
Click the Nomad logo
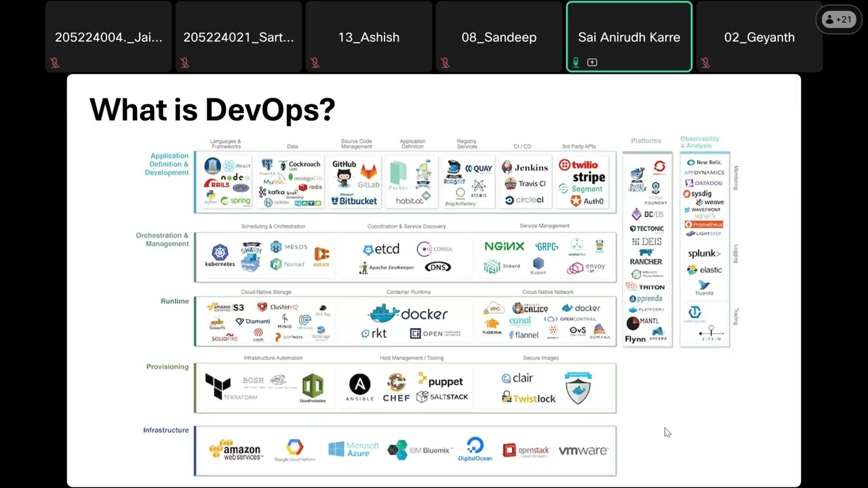coord(288,264)
